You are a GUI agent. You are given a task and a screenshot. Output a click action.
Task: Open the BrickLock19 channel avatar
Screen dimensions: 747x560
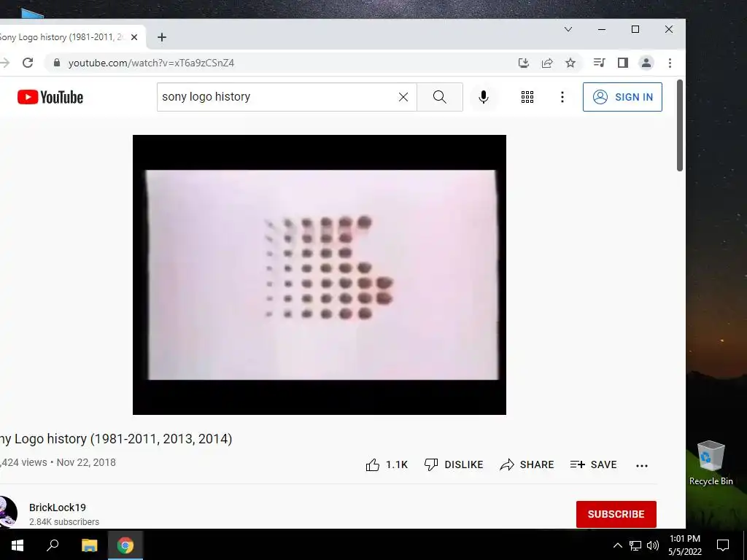tap(7, 513)
